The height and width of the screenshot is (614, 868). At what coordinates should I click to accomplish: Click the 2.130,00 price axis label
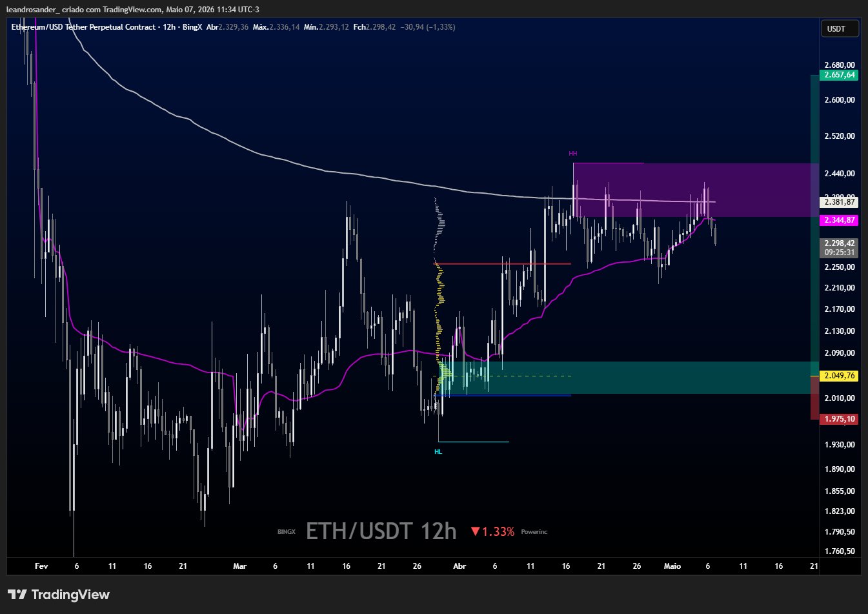pyautogui.click(x=840, y=331)
